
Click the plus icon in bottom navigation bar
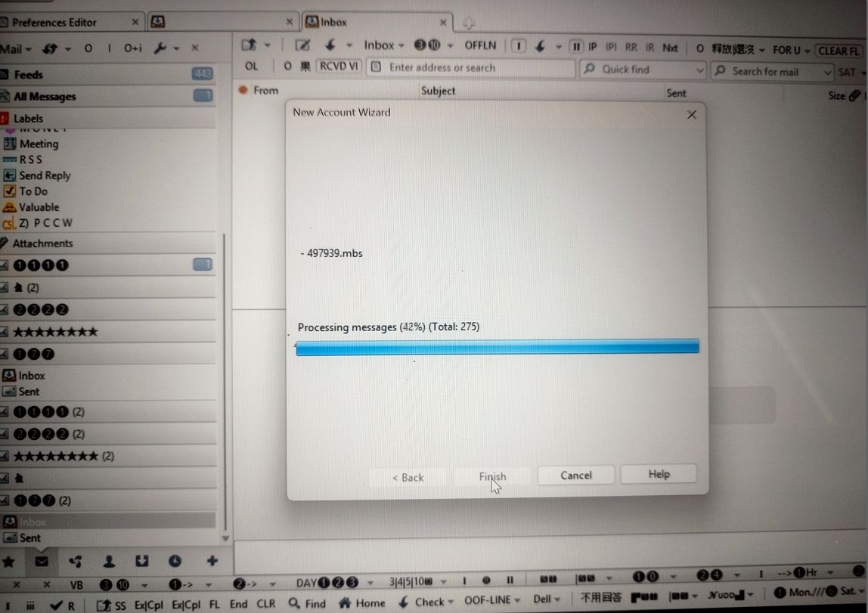[212, 562]
